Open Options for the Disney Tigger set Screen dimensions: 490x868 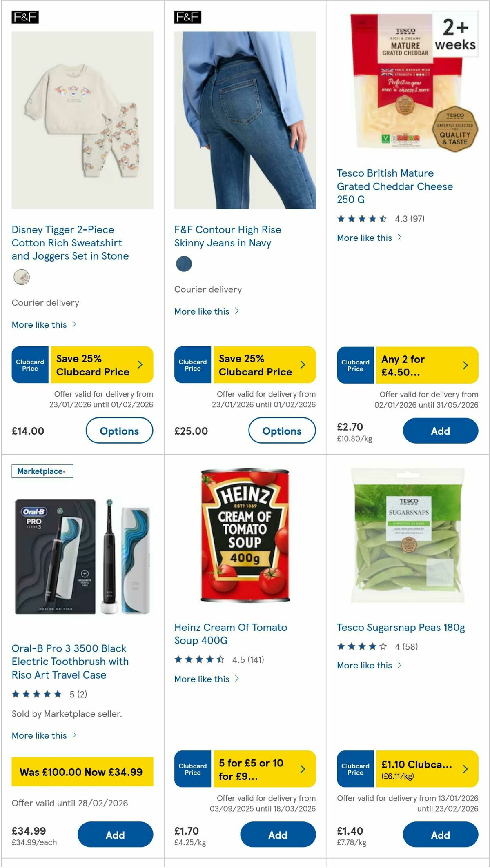coord(119,431)
